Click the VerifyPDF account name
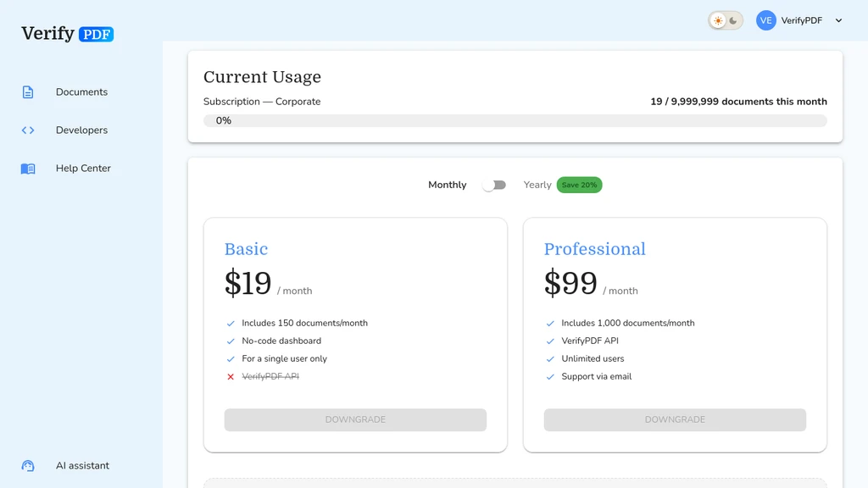Viewport: 868px width, 488px height. [802, 20]
